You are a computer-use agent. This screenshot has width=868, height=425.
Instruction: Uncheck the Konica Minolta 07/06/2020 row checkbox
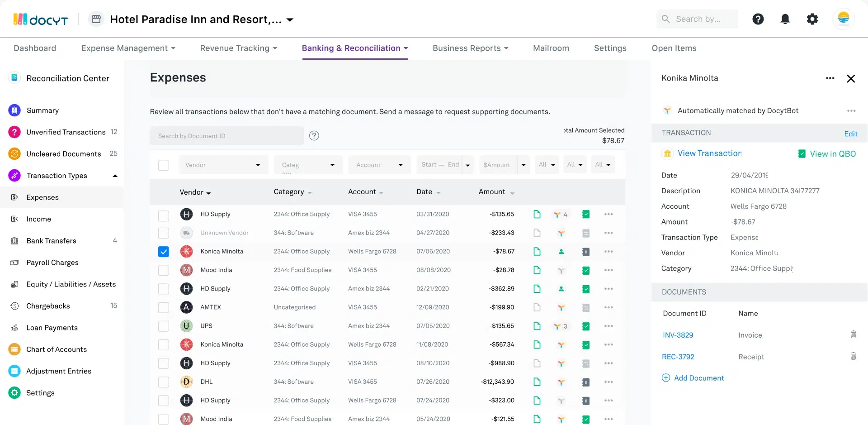pyautogui.click(x=164, y=252)
